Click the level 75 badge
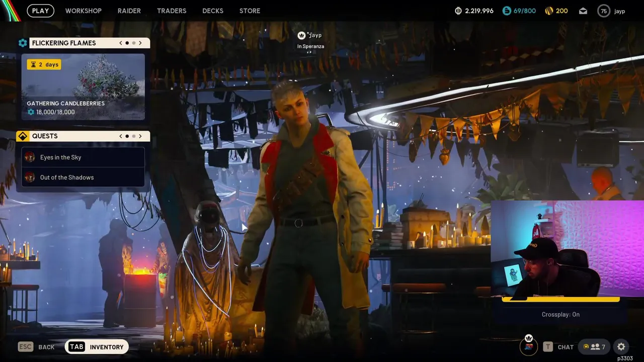Image resolution: width=644 pixels, height=362 pixels. 604,11
